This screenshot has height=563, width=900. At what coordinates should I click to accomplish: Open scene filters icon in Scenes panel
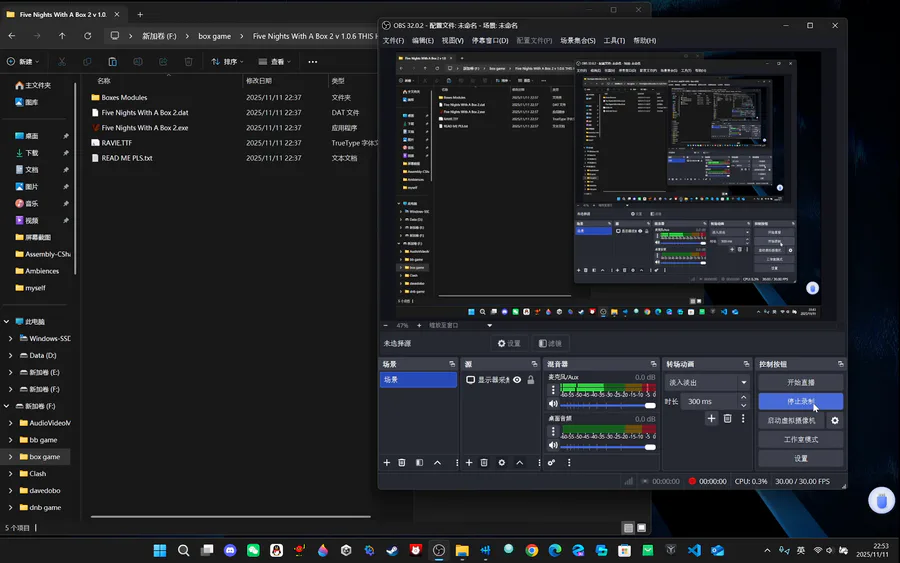[x=420, y=463]
